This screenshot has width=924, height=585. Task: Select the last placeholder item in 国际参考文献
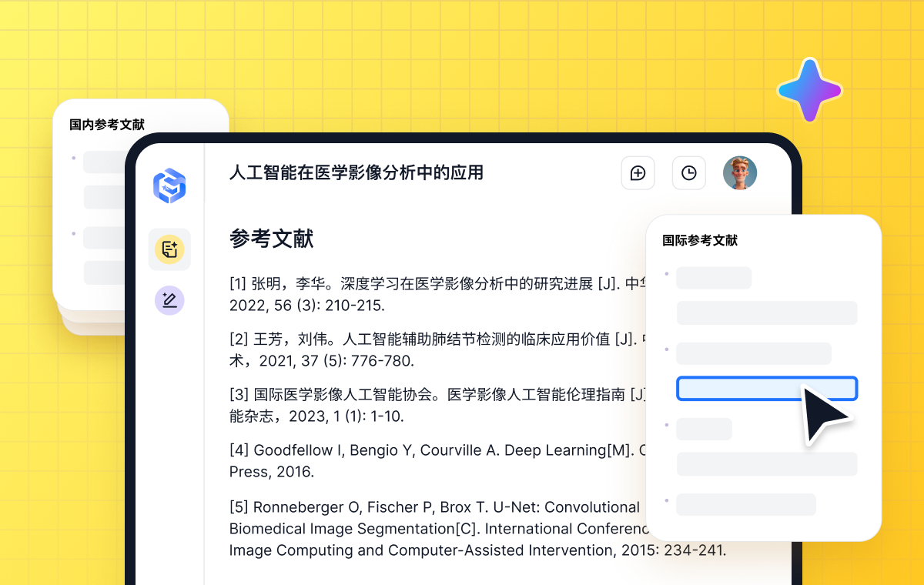[745, 504]
